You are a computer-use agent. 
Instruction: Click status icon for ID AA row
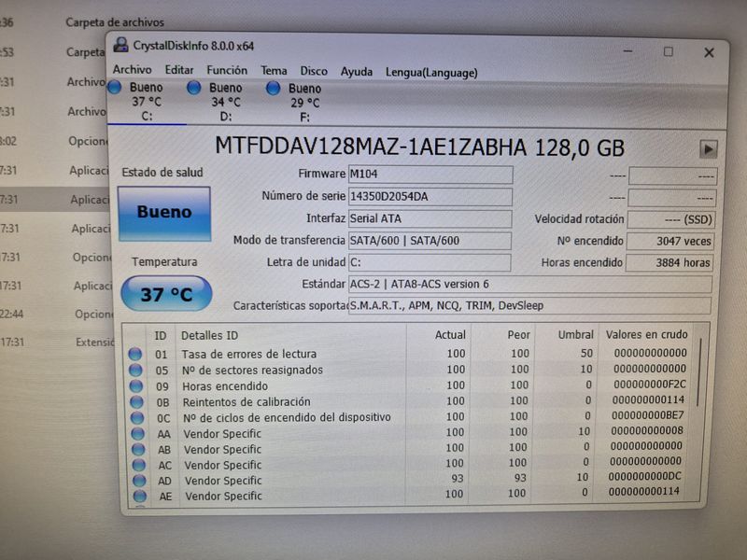coord(138,434)
